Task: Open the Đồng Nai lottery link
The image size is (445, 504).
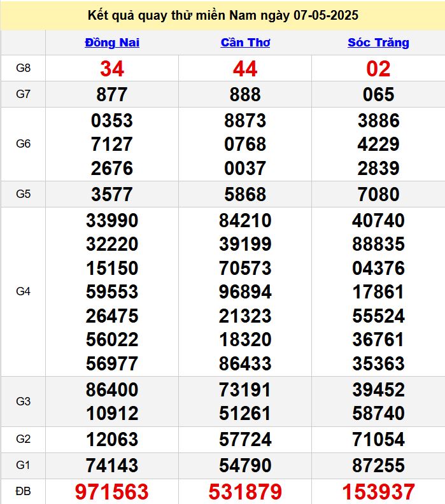Action: pos(112,43)
